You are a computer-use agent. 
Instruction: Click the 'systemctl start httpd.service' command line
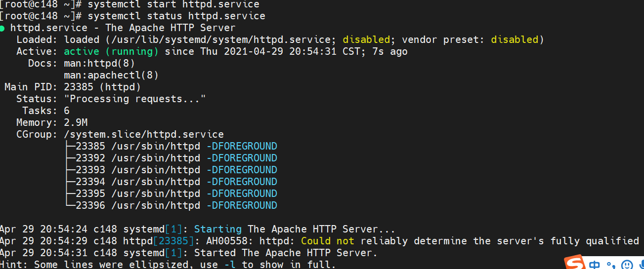coord(171,4)
